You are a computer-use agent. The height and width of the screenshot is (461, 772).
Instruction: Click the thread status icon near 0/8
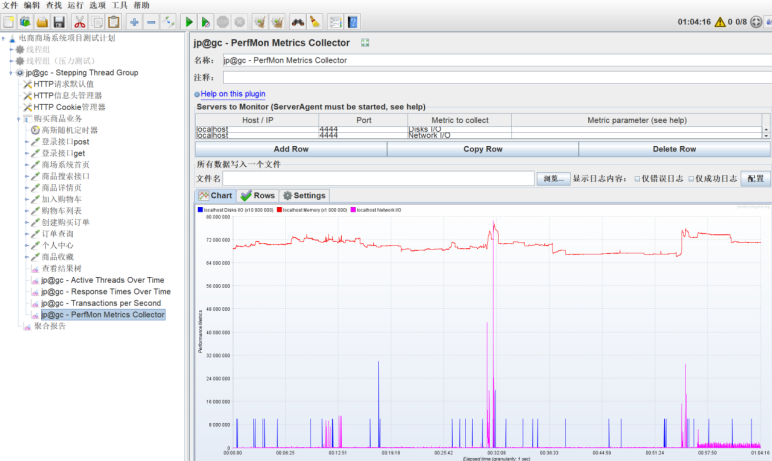[756, 22]
